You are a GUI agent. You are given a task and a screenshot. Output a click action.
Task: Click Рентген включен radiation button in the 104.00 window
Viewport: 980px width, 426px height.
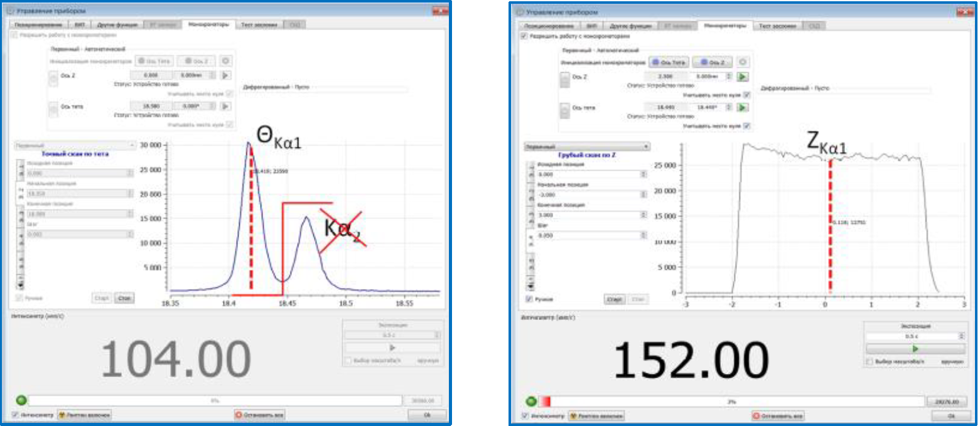[85, 415]
